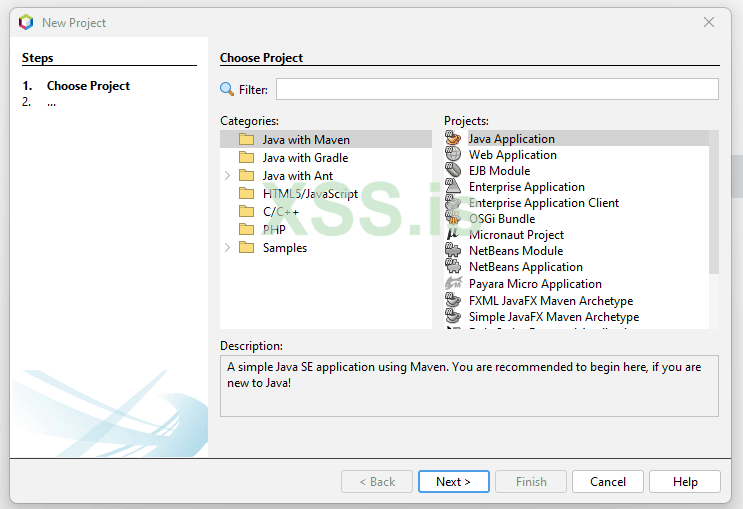The width and height of the screenshot is (743, 509).
Task: Click the FXML JavaFX Maven Archetype icon
Action: click(x=453, y=300)
